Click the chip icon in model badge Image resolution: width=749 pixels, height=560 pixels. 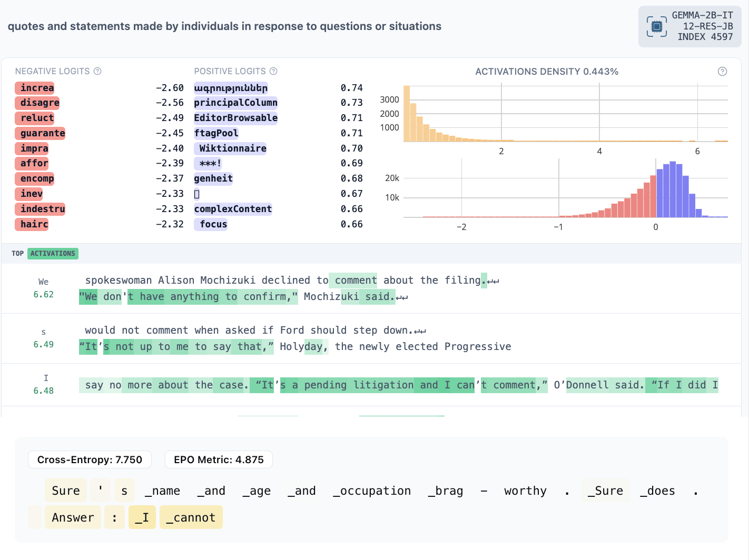(656, 26)
